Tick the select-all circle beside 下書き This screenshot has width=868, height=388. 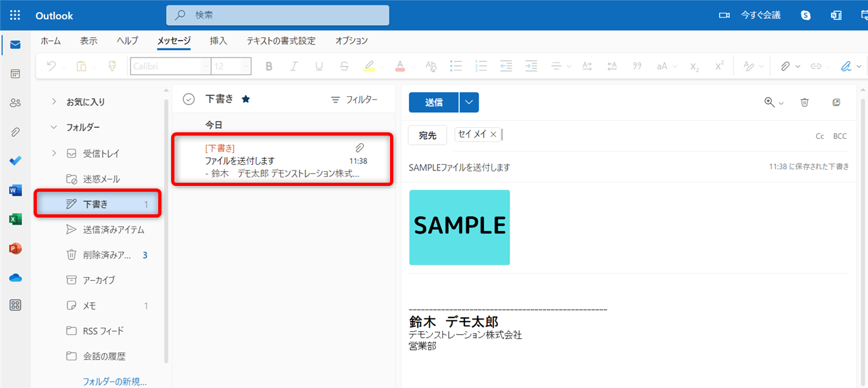coord(189,99)
